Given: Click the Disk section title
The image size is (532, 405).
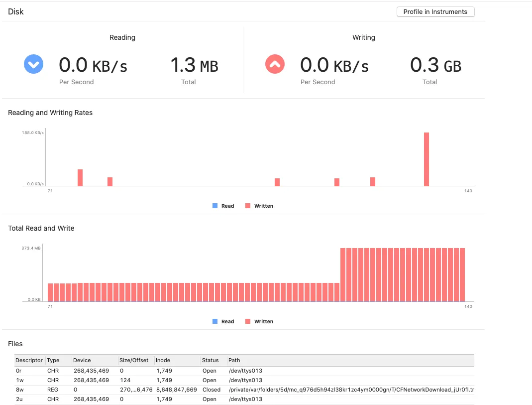Looking at the screenshot, I should (15, 11).
